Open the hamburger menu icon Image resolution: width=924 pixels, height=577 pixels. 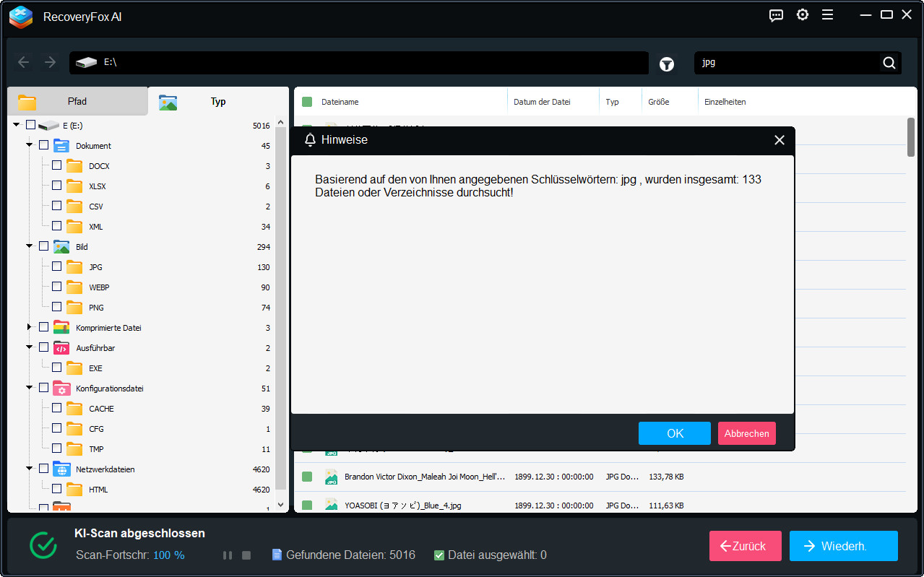(x=828, y=15)
